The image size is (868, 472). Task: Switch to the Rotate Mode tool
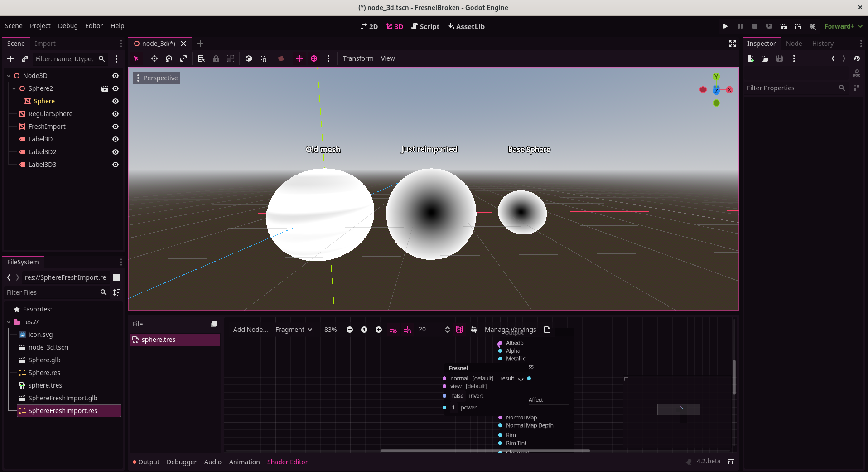pos(169,58)
